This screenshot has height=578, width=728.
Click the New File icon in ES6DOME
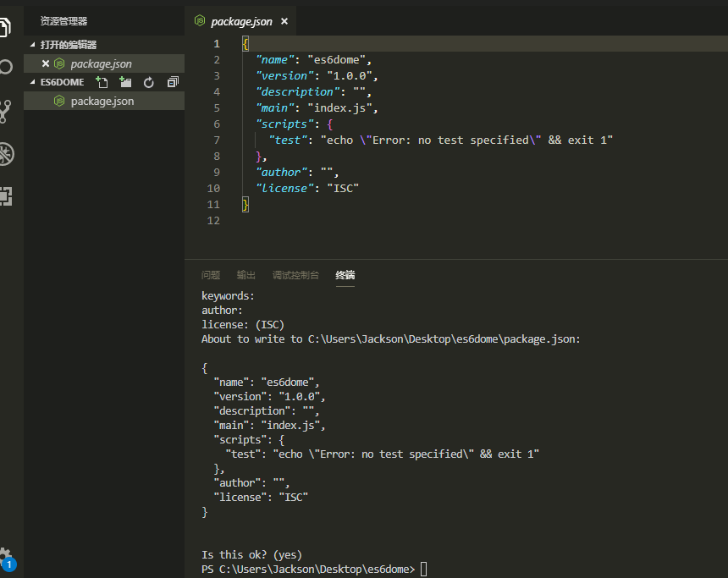click(102, 83)
